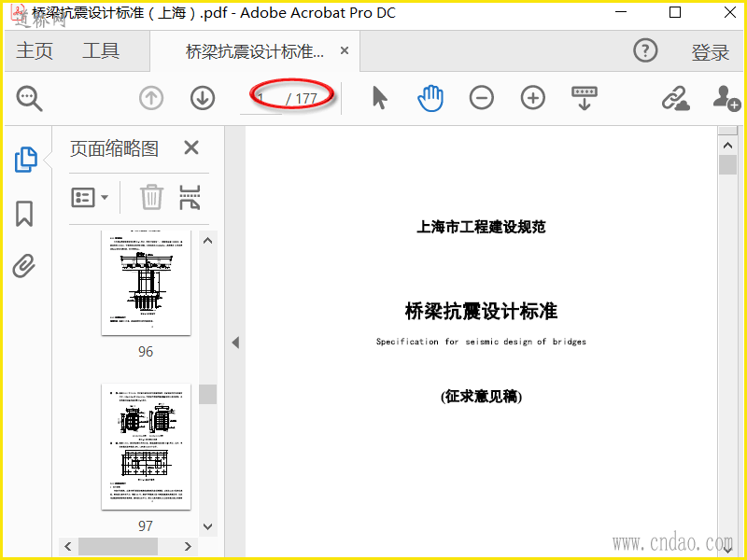747x560 pixels.
Task: Click the thumbnail panel vertical scroll handle
Action: tap(207, 394)
